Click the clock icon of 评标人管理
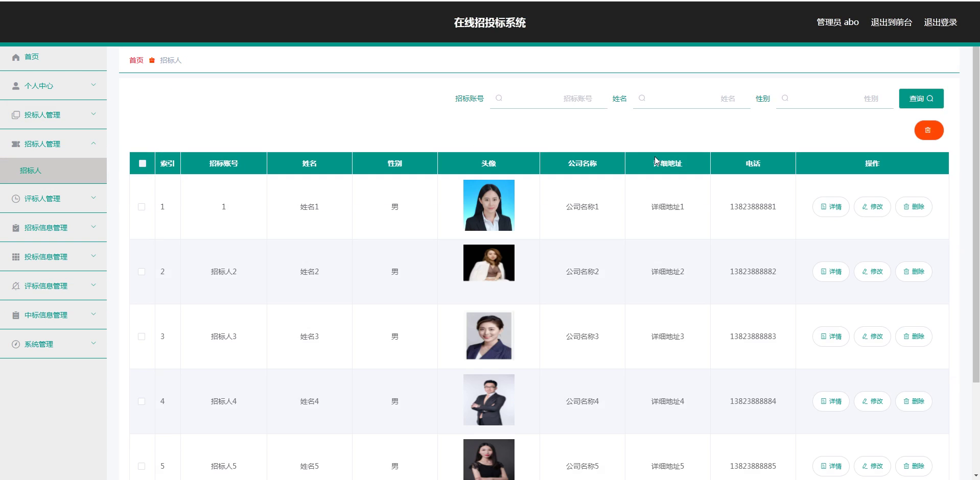 pos(16,199)
